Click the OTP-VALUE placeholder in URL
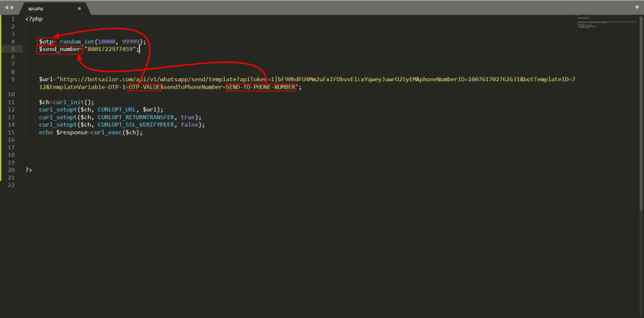Screen dimensions: 644x318 point(144,87)
